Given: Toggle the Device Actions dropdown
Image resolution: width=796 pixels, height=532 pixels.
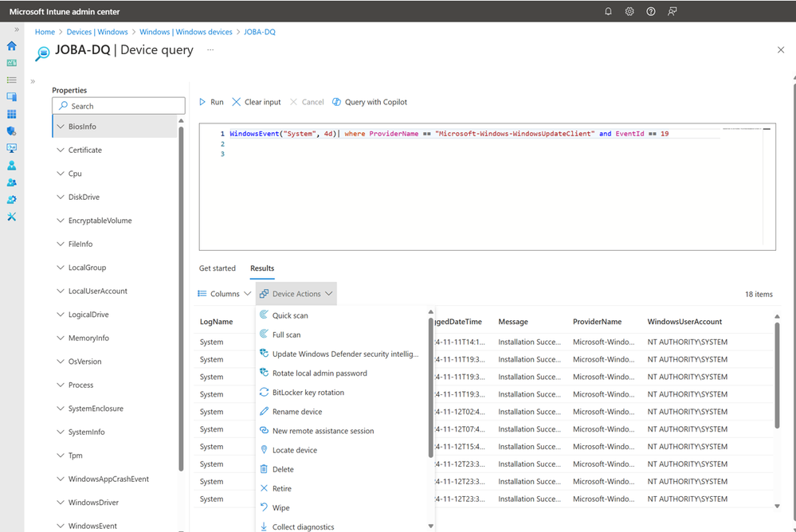Looking at the screenshot, I should point(296,294).
